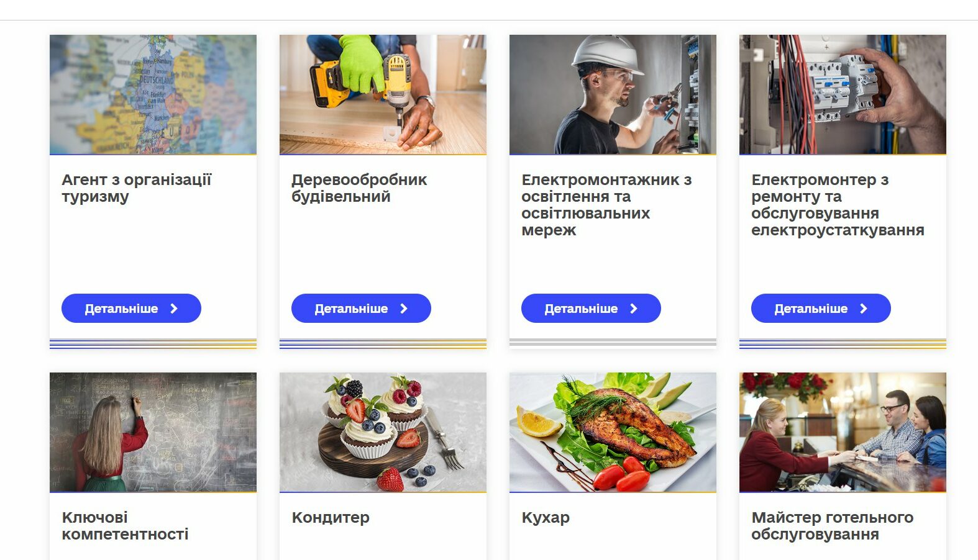Open Майстер готельного обслуговування title
Image resolution: width=978 pixels, height=560 pixels.
[x=832, y=526]
